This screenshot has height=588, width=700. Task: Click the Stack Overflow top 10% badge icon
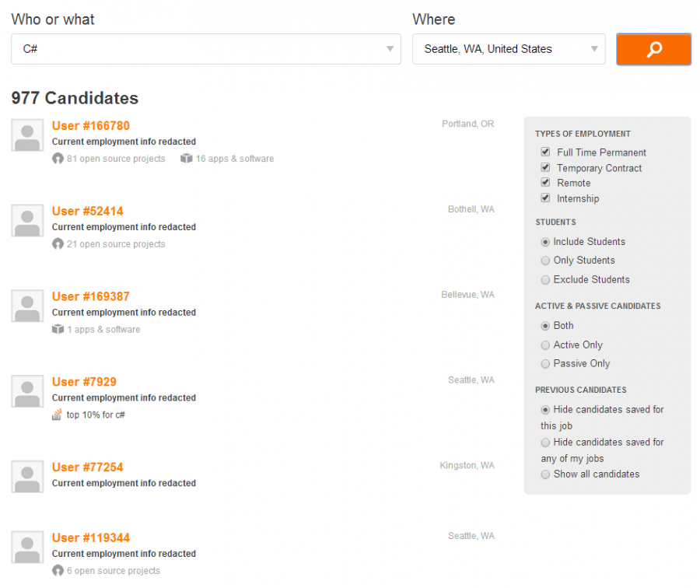point(57,415)
